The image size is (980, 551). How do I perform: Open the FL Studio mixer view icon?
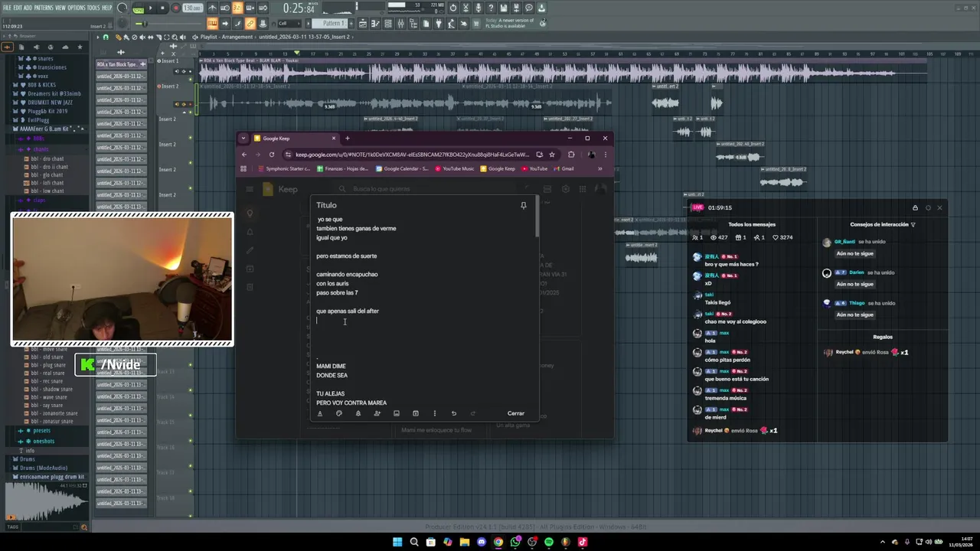(x=400, y=23)
